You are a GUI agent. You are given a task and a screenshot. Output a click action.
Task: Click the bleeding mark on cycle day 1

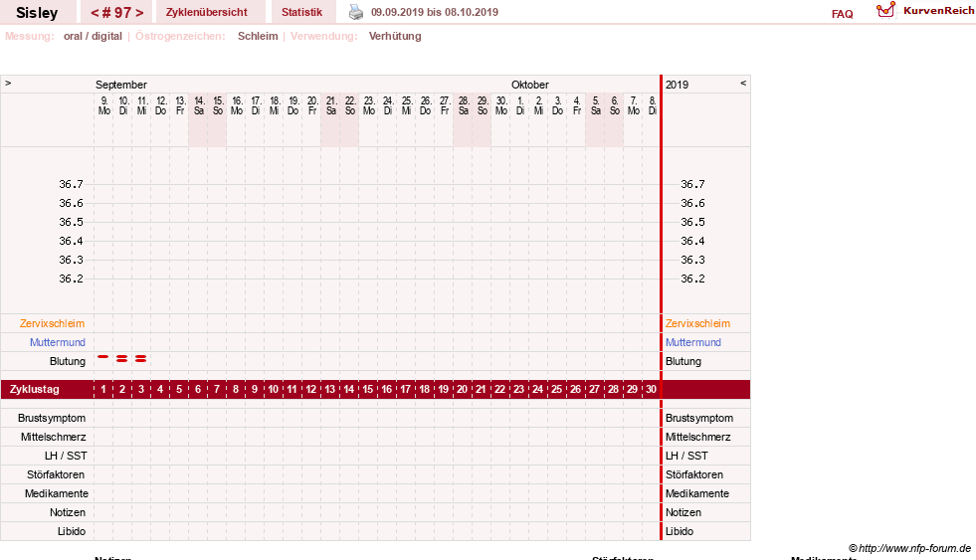(x=103, y=356)
